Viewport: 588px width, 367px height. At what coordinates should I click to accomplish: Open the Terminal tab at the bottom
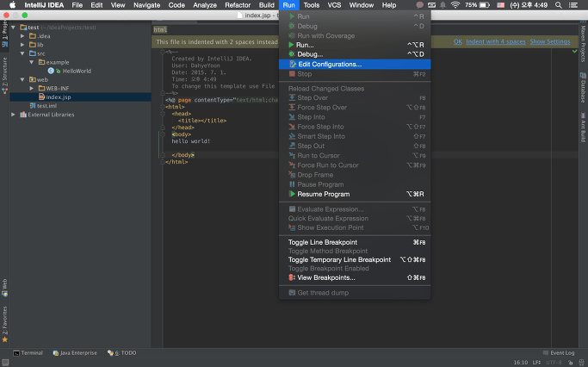[28, 353]
